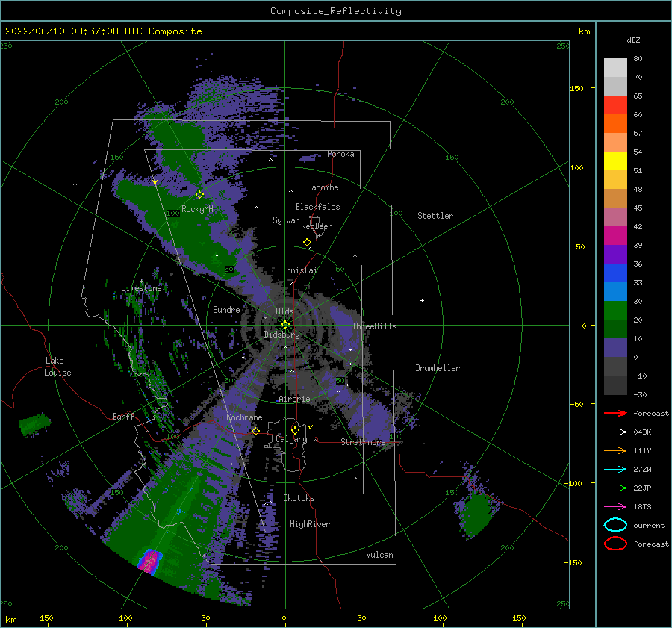Select the bright green 30-20 dBZ swatch
This screenshot has height=628, width=672.
[615, 311]
